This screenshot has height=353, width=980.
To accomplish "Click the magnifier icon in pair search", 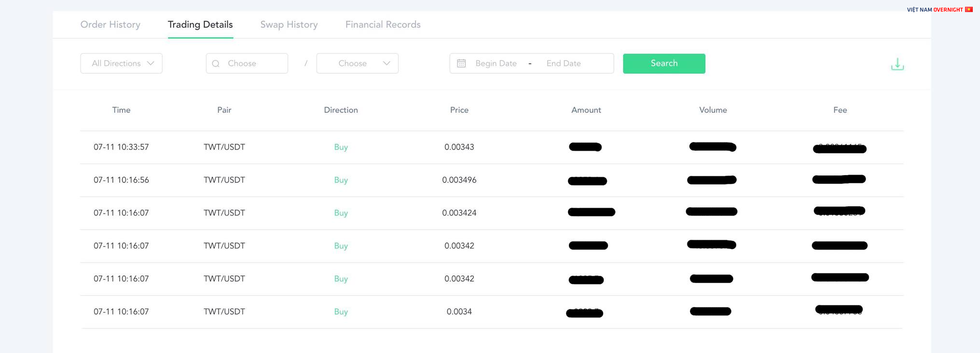I will tap(216, 64).
